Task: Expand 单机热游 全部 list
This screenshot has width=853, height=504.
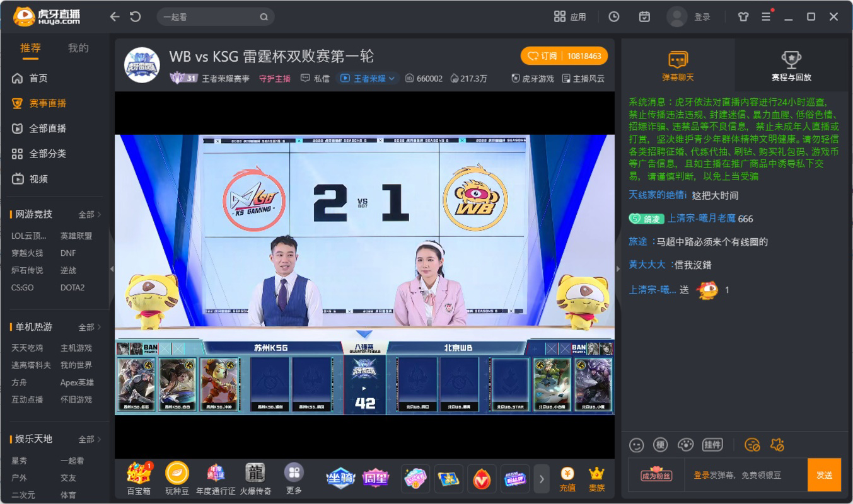Action: pos(89,328)
